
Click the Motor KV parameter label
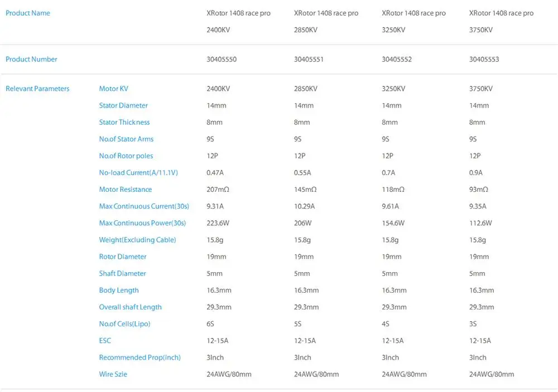tap(113, 89)
